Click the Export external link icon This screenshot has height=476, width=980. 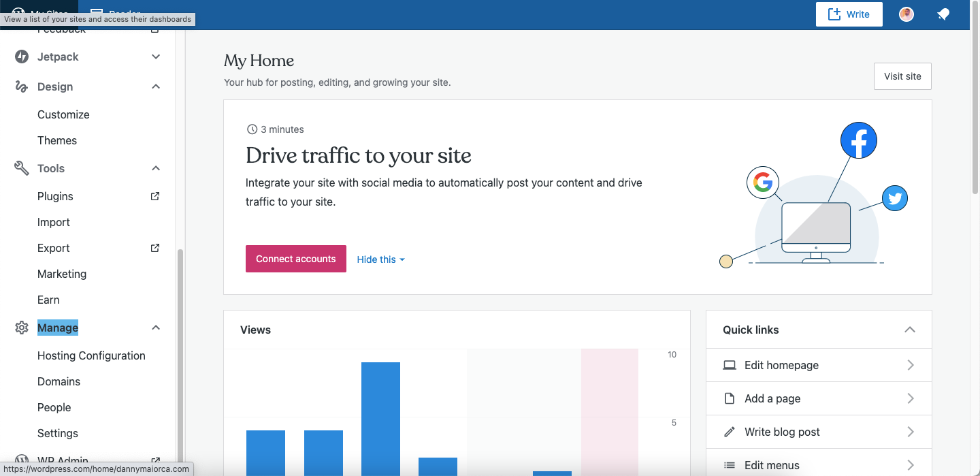[x=155, y=248]
